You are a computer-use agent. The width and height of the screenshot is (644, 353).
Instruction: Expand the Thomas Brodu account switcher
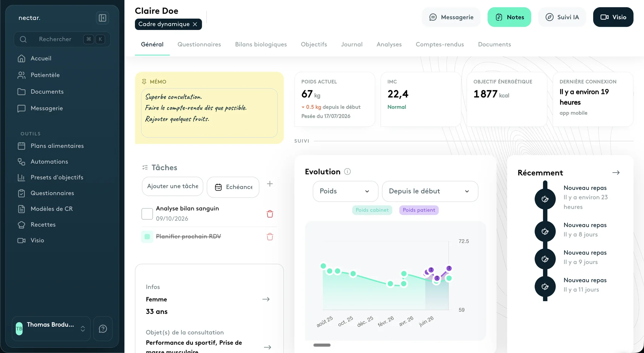click(x=51, y=329)
